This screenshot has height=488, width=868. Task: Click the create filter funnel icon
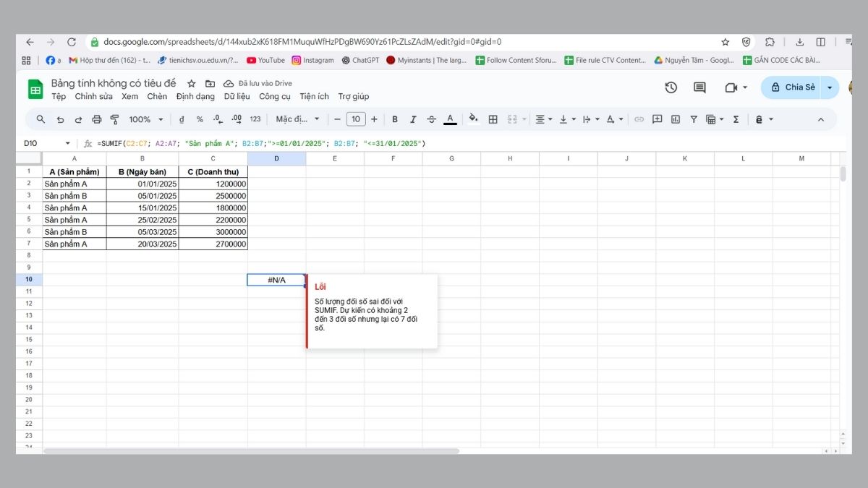(x=694, y=119)
